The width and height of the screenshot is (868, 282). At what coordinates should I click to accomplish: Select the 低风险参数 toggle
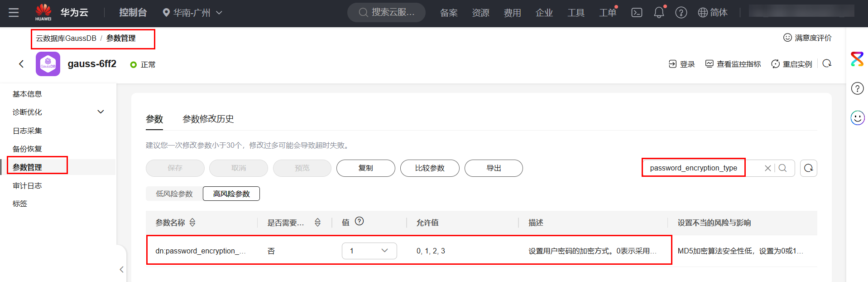point(174,194)
